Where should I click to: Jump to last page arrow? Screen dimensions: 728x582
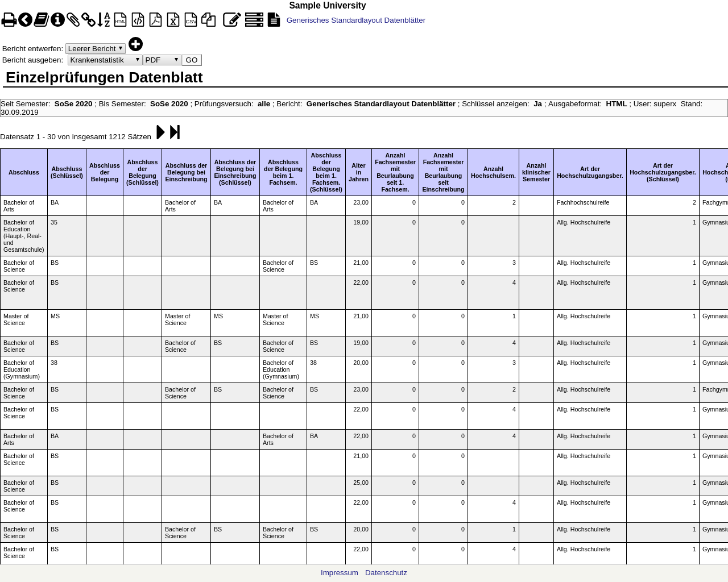tap(175, 132)
